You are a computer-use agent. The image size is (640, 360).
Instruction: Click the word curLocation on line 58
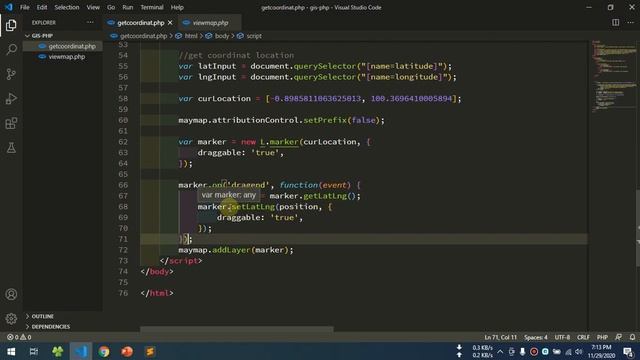[x=224, y=98]
